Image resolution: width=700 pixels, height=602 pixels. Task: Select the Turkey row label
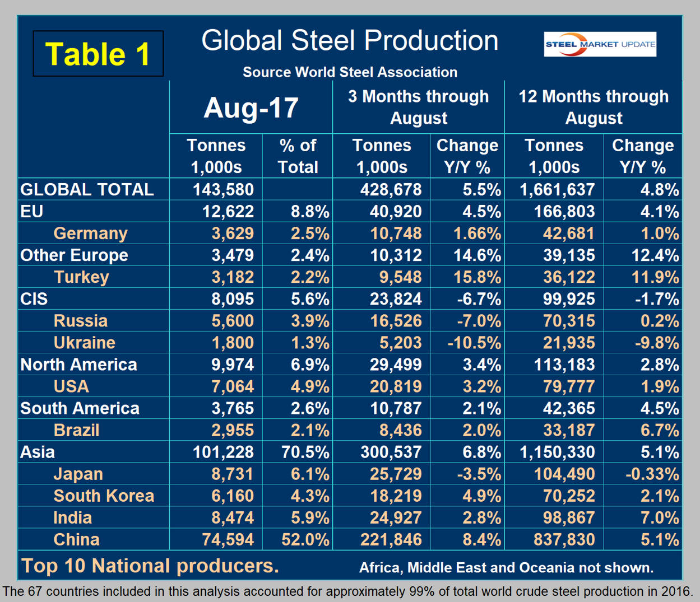(x=81, y=277)
